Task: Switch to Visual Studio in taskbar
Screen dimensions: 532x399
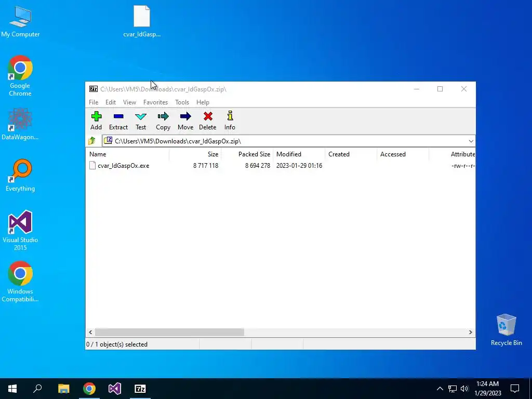Action: (x=115, y=389)
